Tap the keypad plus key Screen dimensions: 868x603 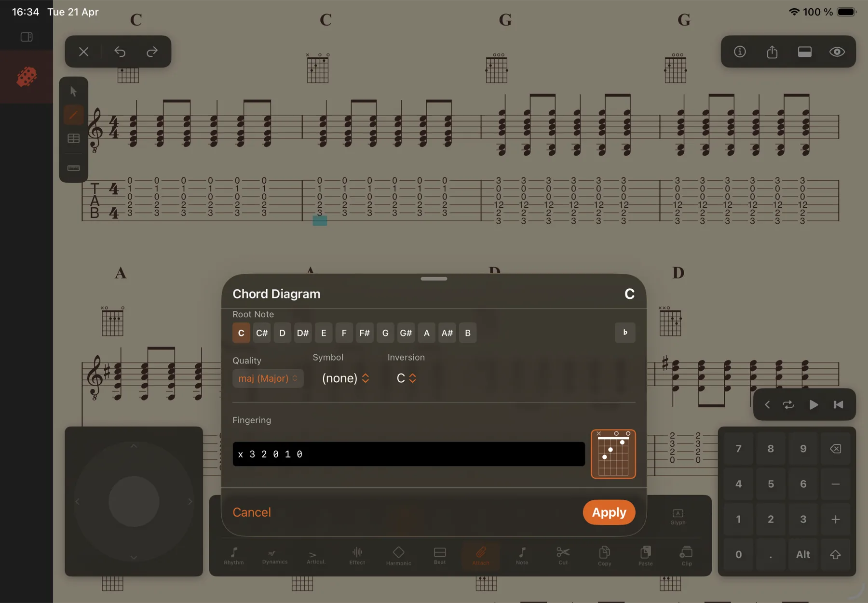point(836,519)
